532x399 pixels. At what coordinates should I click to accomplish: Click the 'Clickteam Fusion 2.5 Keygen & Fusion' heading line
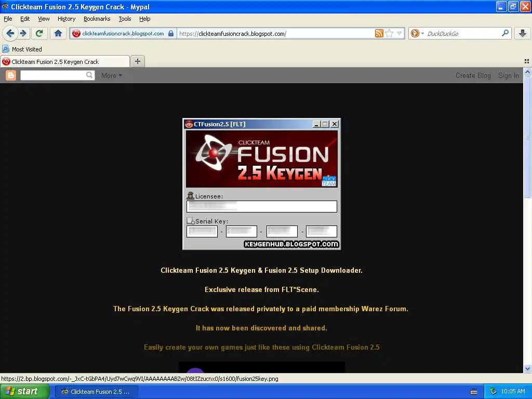(x=262, y=270)
